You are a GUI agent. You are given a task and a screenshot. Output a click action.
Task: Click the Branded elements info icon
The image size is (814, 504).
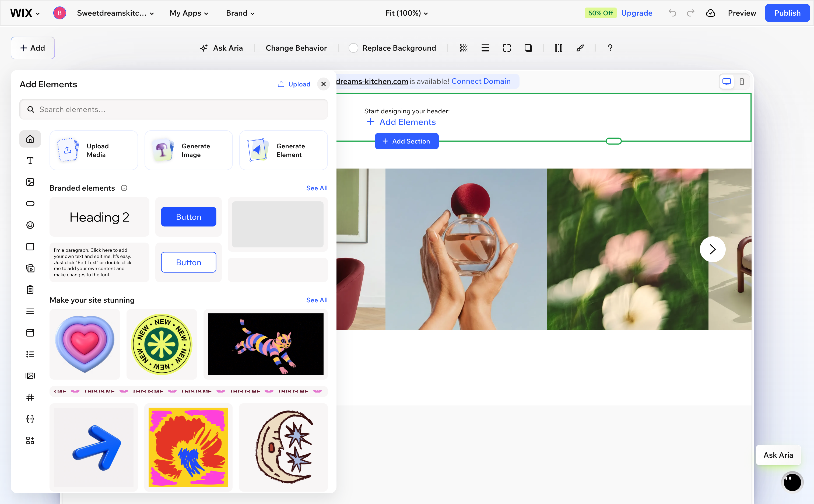(x=124, y=188)
